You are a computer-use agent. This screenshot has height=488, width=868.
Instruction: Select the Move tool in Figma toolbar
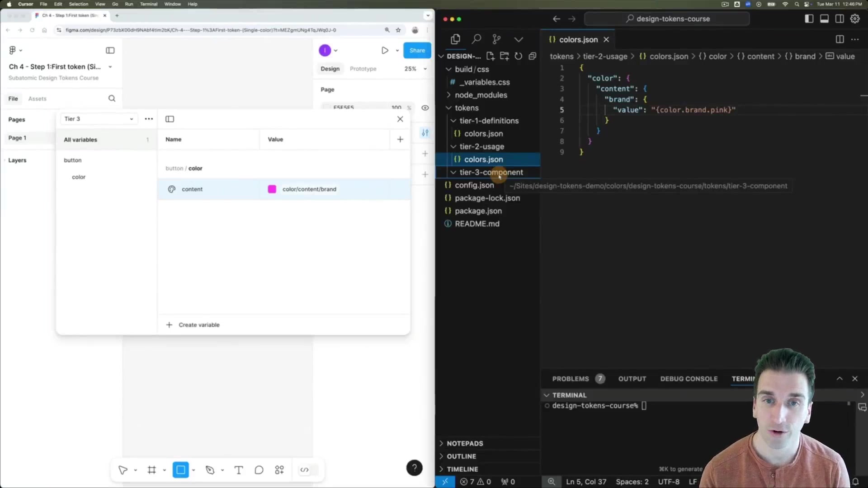123,470
